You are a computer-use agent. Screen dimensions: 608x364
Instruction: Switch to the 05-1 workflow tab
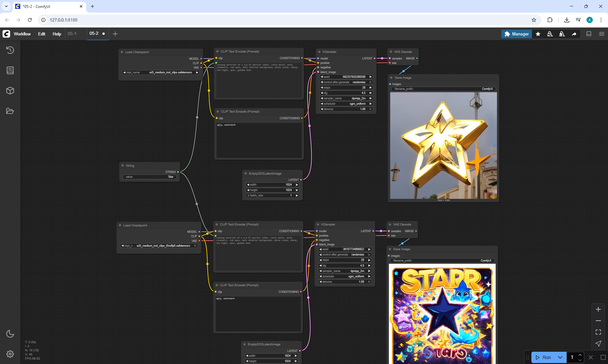coord(72,34)
